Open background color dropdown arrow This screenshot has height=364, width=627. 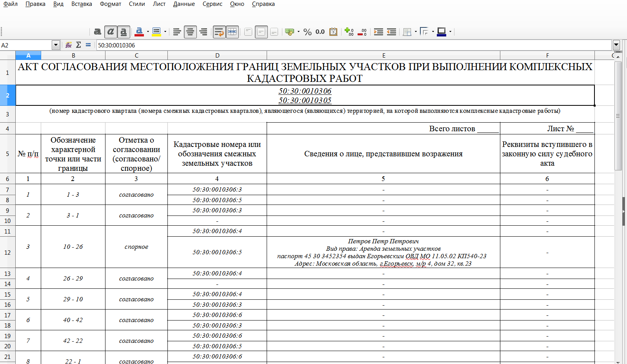click(165, 32)
